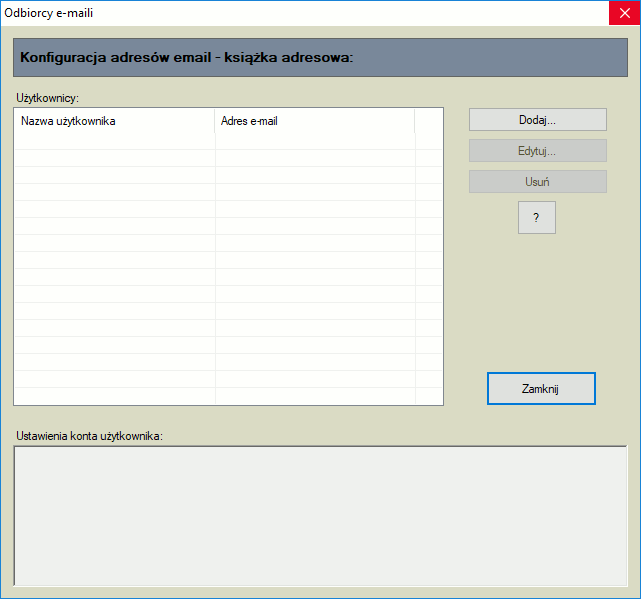Click divider between Nazwa and Adres headers
641x599 pixels.
point(215,121)
